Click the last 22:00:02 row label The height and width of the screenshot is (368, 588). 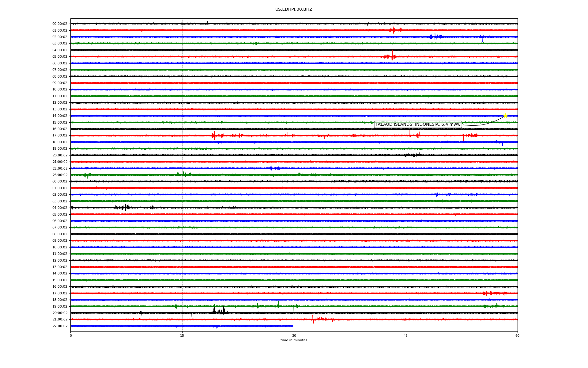(60, 326)
